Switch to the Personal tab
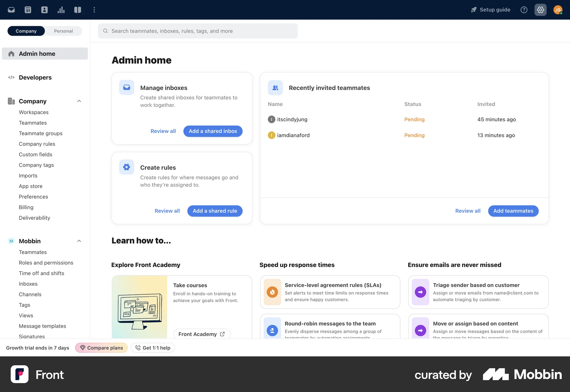Viewport: 570px width, 392px height. [63, 31]
